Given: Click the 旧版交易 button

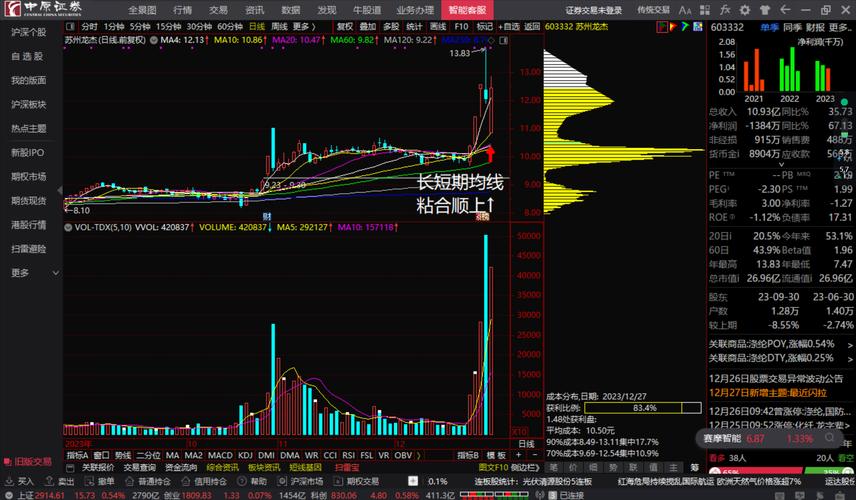Looking at the screenshot, I should (28, 461).
